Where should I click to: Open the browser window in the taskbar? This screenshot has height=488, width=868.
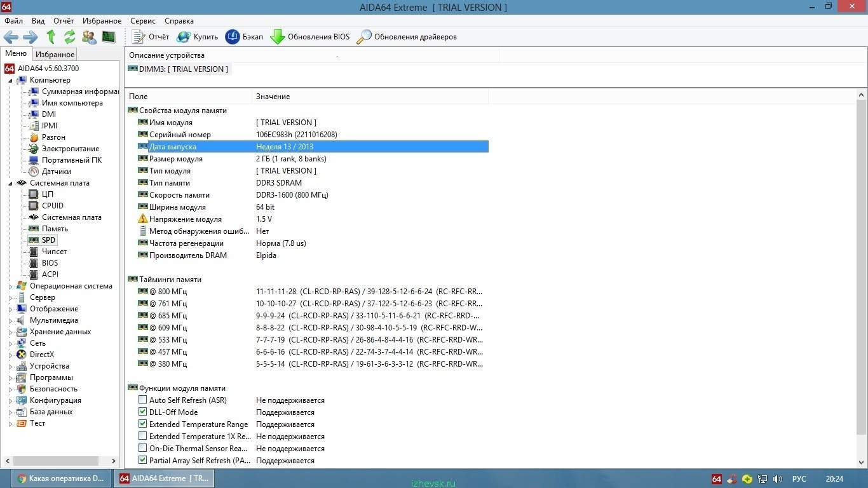click(62, 478)
